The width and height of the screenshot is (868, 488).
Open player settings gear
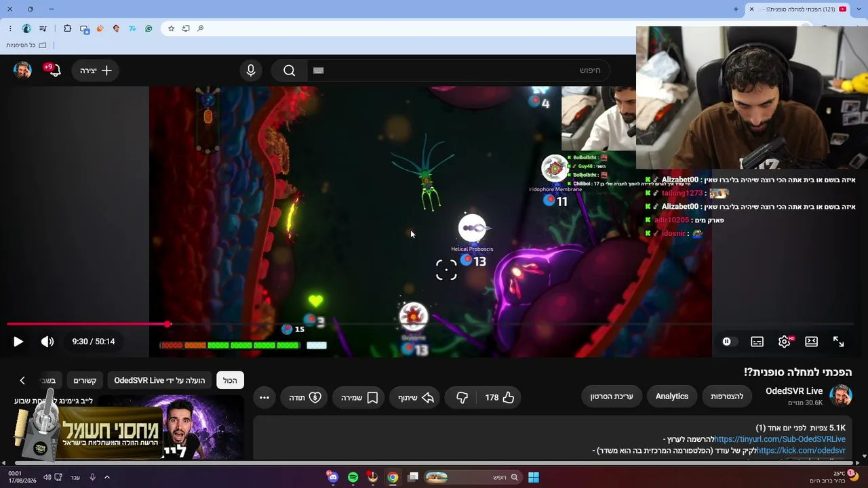(x=785, y=342)
